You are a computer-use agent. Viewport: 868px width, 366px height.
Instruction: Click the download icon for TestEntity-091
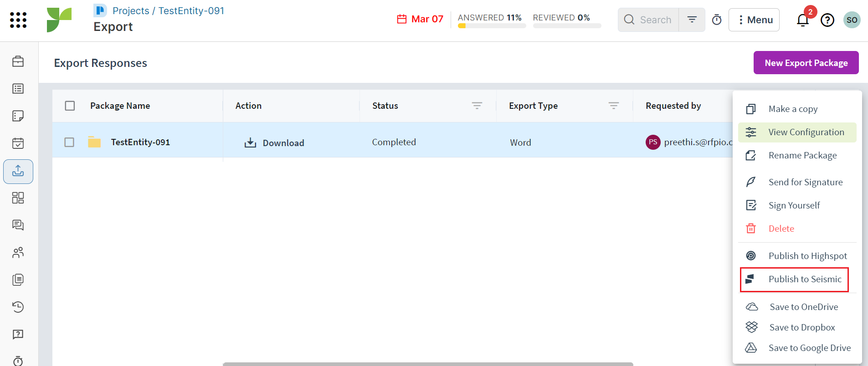(251, 143)
